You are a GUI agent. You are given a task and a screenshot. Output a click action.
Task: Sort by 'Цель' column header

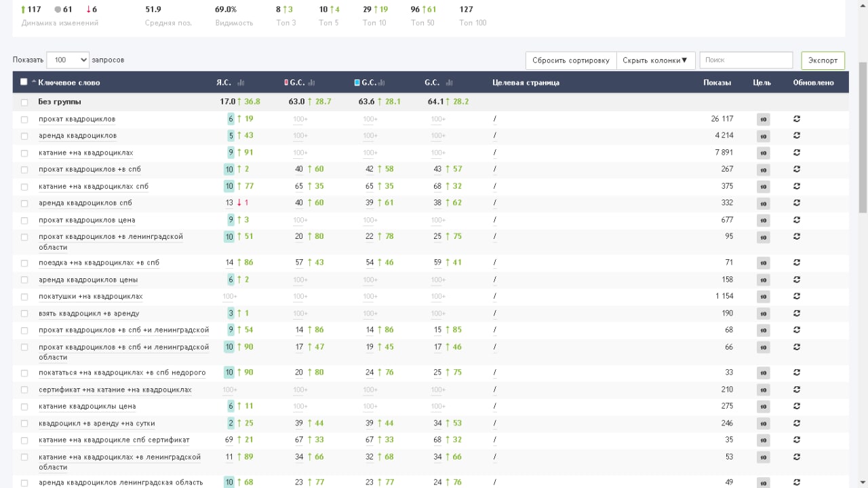[x=762, y=83]
